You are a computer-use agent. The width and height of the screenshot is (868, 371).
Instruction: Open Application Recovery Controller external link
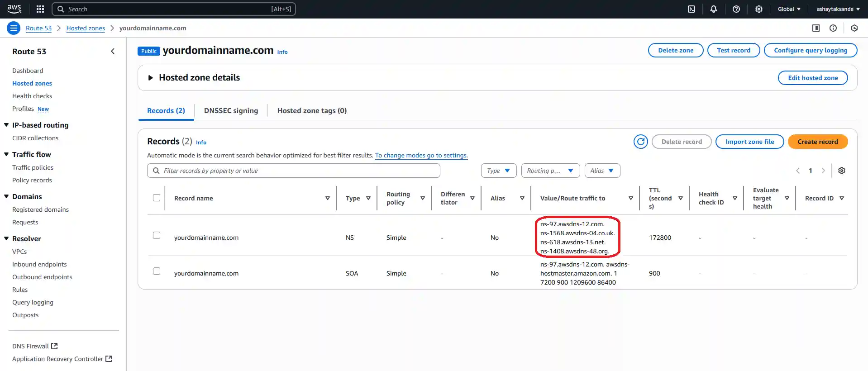click(62, 359)
